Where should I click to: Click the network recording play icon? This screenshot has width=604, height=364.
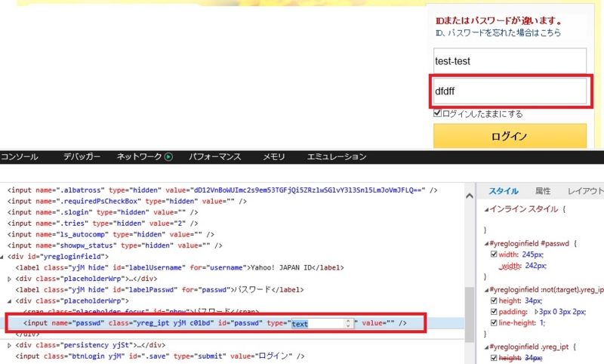(x=168, y=157)
